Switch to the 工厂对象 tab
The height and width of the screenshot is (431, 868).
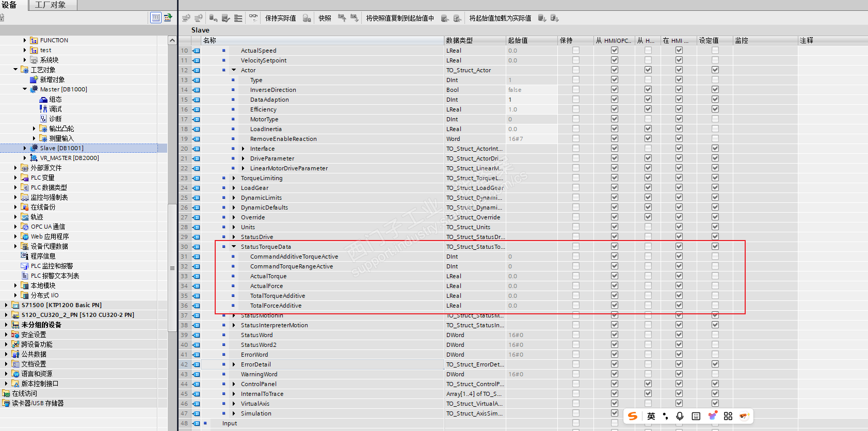tap(51, 5)
